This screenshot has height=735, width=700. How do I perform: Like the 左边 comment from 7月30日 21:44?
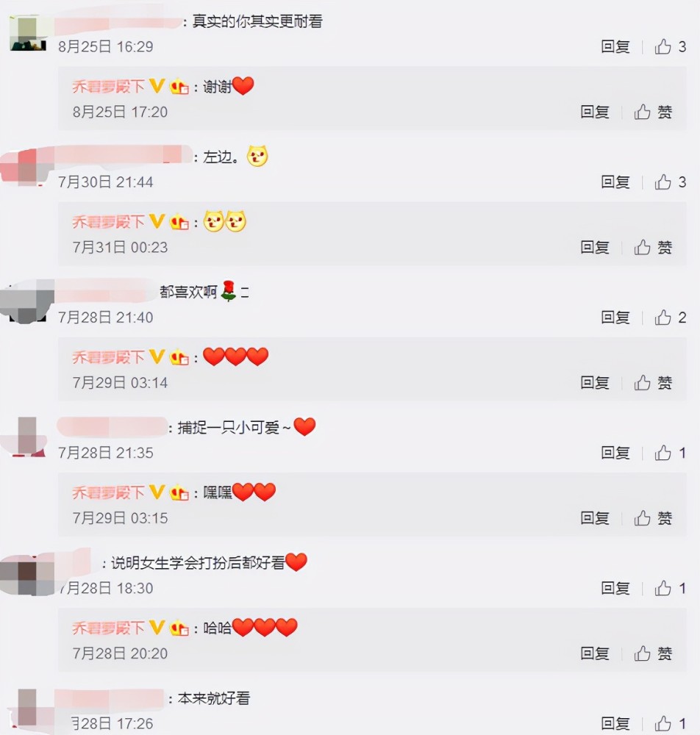pos(670,182)
